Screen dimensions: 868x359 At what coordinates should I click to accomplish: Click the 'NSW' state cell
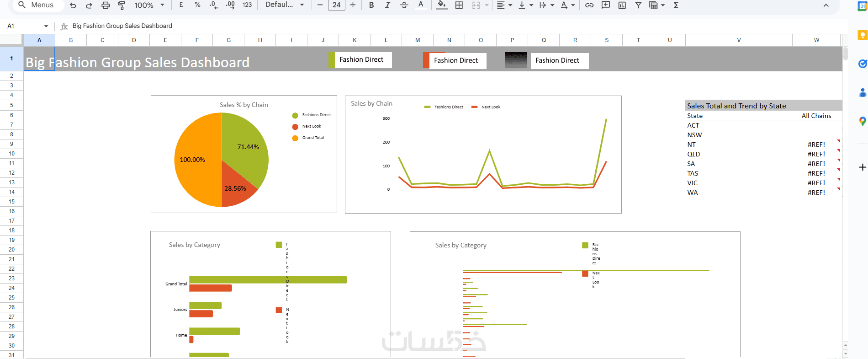(x=694, y=135)
